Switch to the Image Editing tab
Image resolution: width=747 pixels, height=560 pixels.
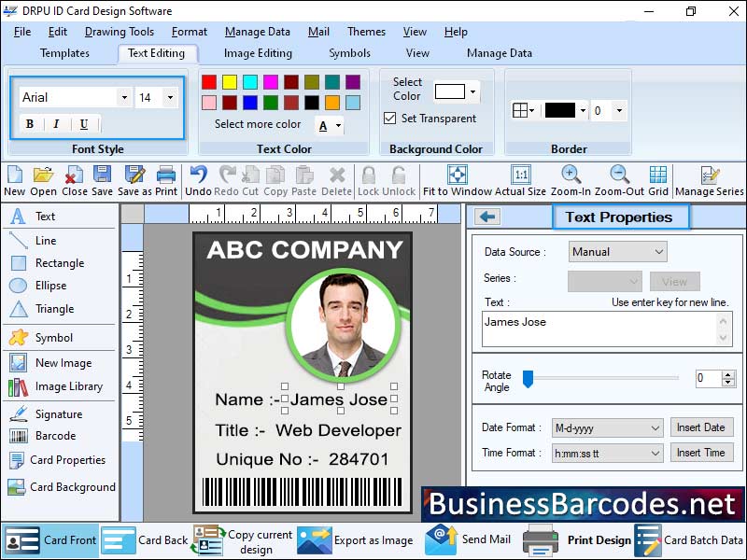point(258,53)
